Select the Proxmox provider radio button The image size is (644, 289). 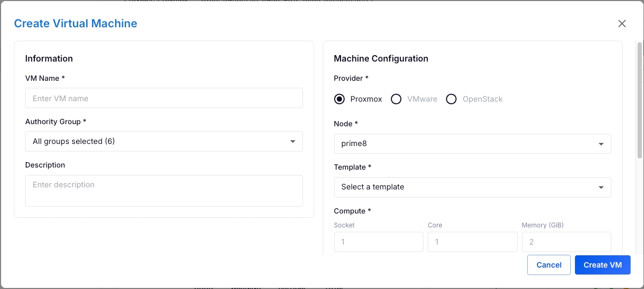pyautogui.click(x=339, y=99)
